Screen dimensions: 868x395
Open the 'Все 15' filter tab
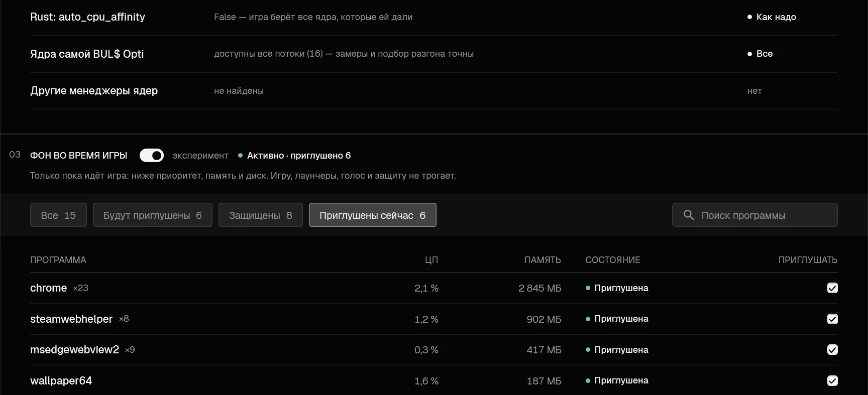58,215
